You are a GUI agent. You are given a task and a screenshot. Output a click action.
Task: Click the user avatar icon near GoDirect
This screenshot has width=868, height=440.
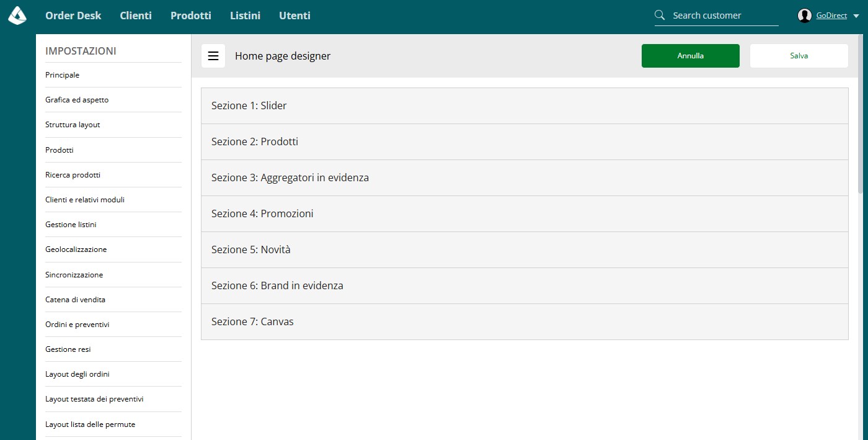coord(805,16)
